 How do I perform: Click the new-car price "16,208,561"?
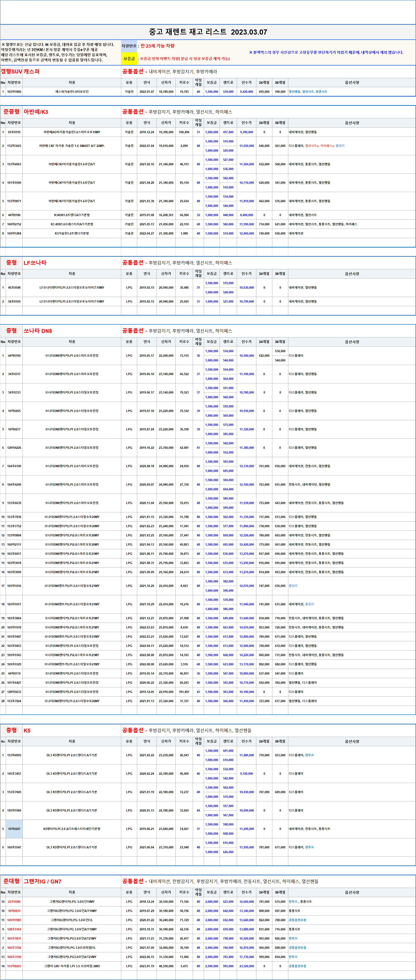click(x=166, y=215)
